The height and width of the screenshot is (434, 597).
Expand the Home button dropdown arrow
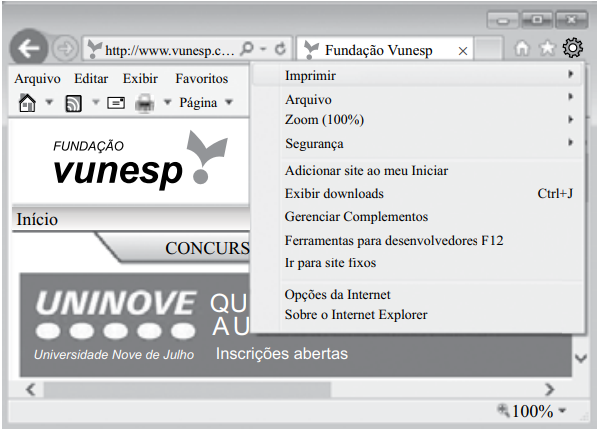49,102
